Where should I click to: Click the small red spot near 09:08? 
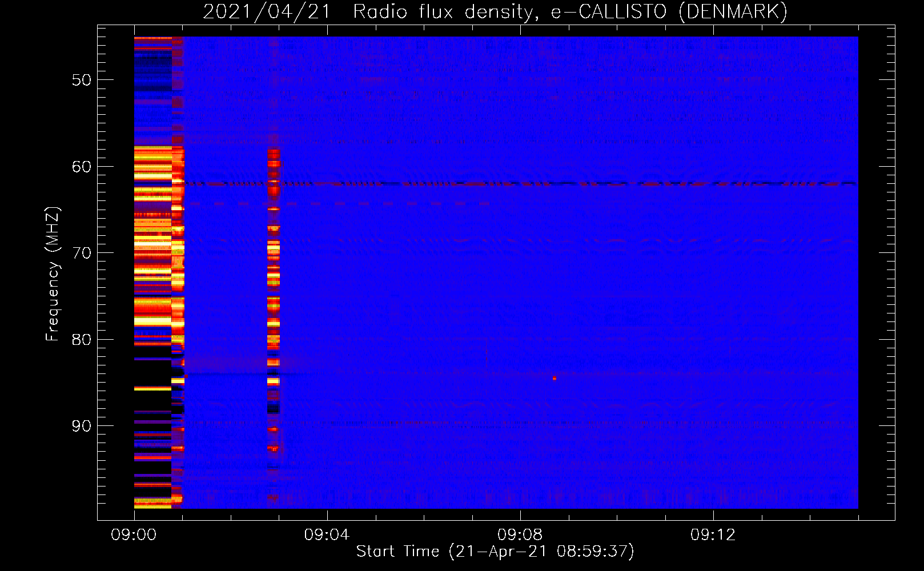[x=554, y=379]
